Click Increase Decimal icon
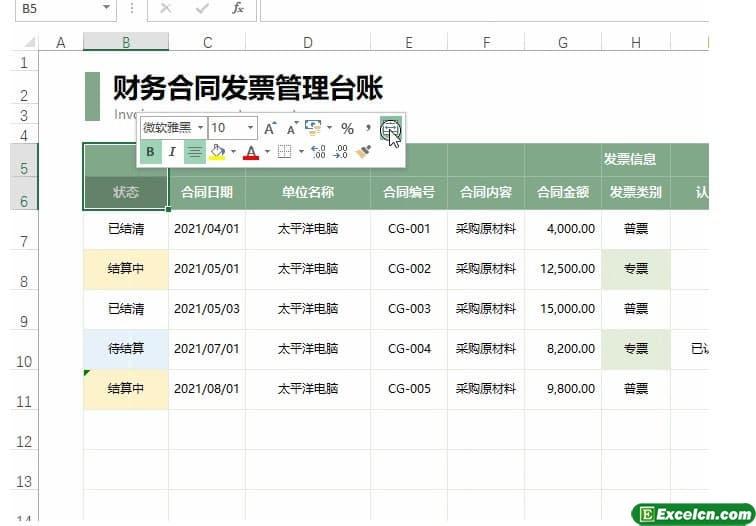Viewport: 756px width, 526px height. coord(318,152)
